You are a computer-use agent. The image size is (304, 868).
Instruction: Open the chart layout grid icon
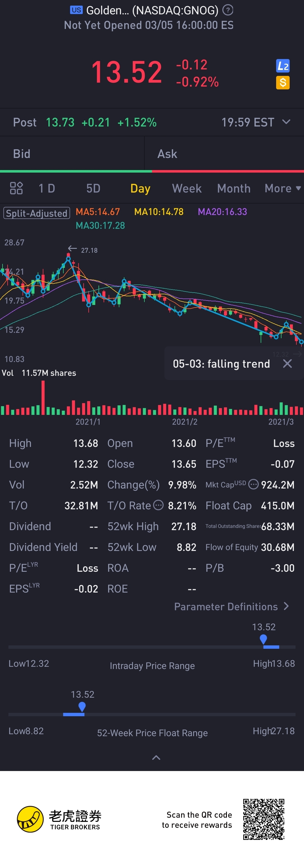[16, 188]
